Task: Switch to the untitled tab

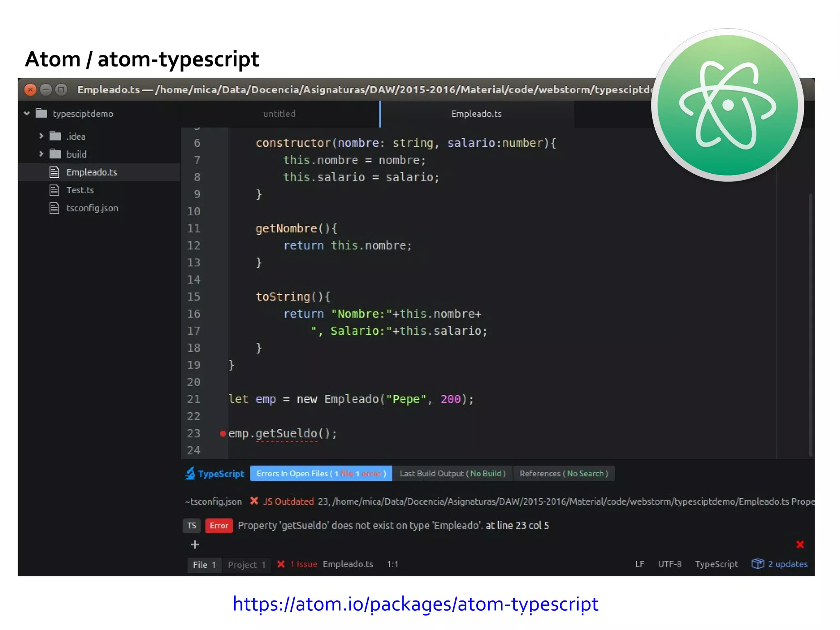Action: [x=279, y=114]
